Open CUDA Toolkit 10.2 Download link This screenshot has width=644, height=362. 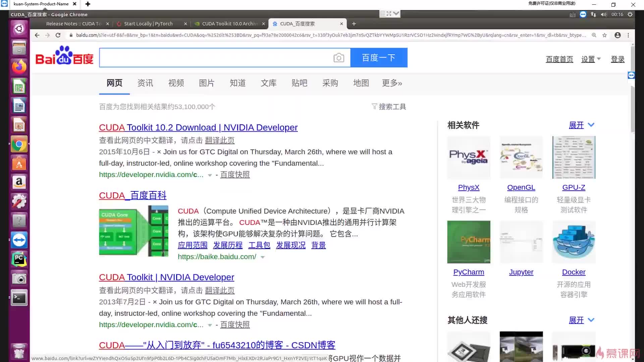[x=198, y=127]
